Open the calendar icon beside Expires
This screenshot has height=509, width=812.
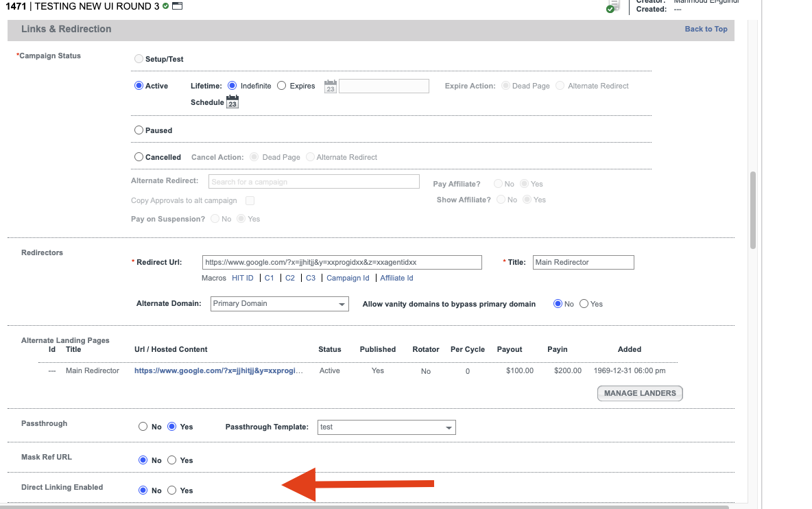point(331,86)
